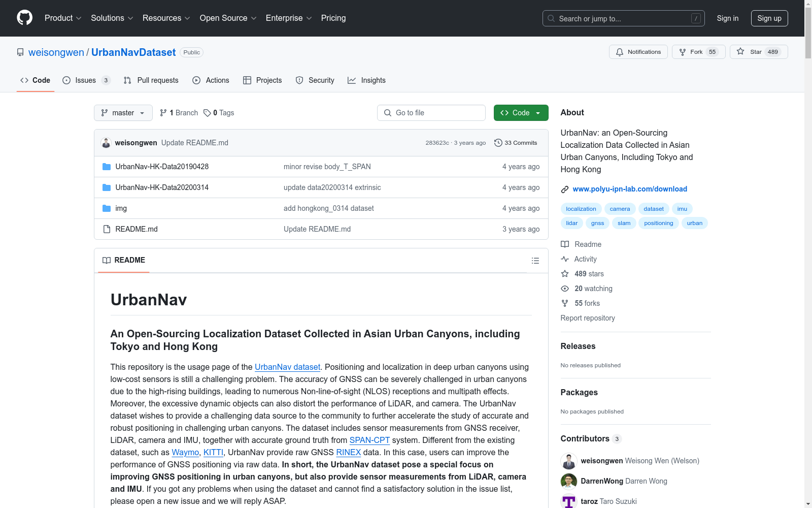Switch to the Actions tab

coord(211,80)
